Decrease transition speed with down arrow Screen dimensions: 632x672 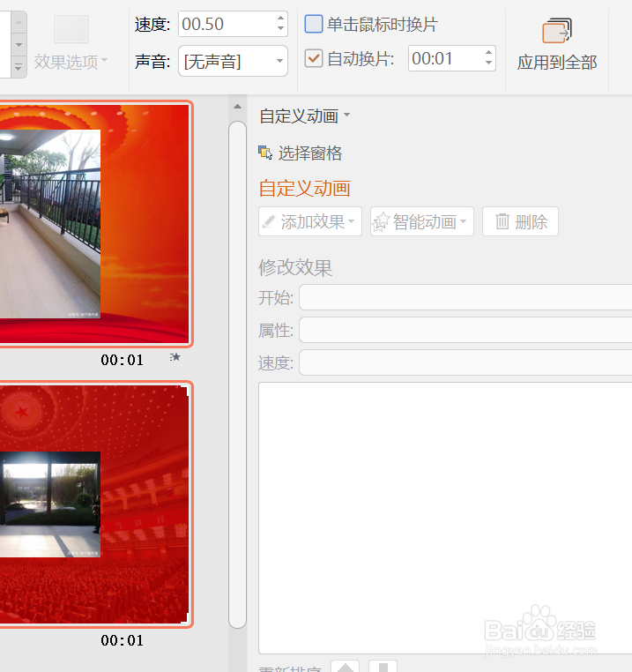pyautogui.click(x=280, y=28)
